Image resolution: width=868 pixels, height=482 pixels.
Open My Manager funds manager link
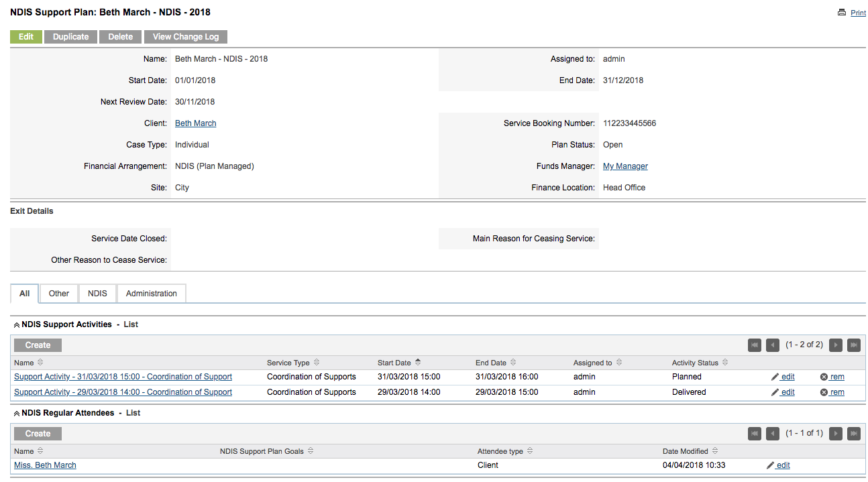(625, 166)
